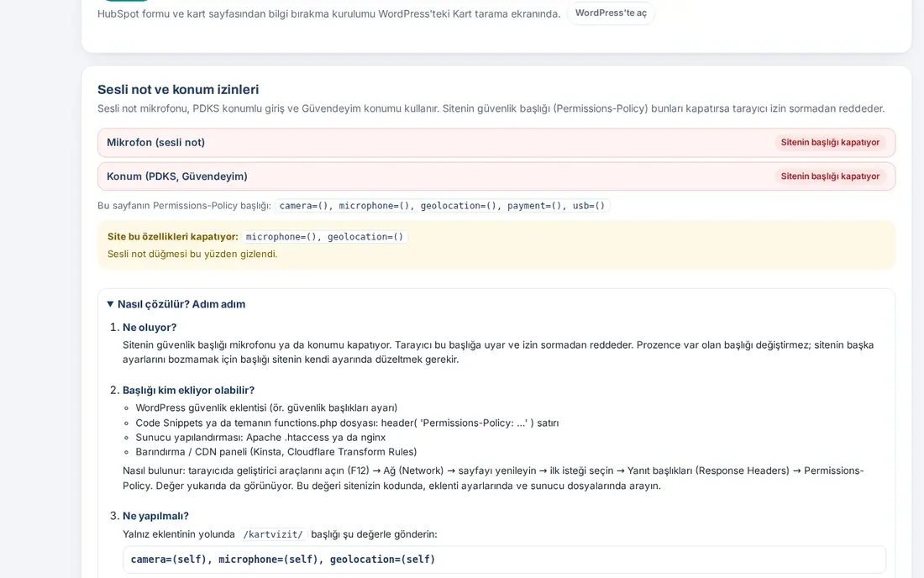Open the "WordPress'te aç" button
Image resolution: width=924 pixels, height=578 pixels.
pyautogui.click(x=611, y=13)
